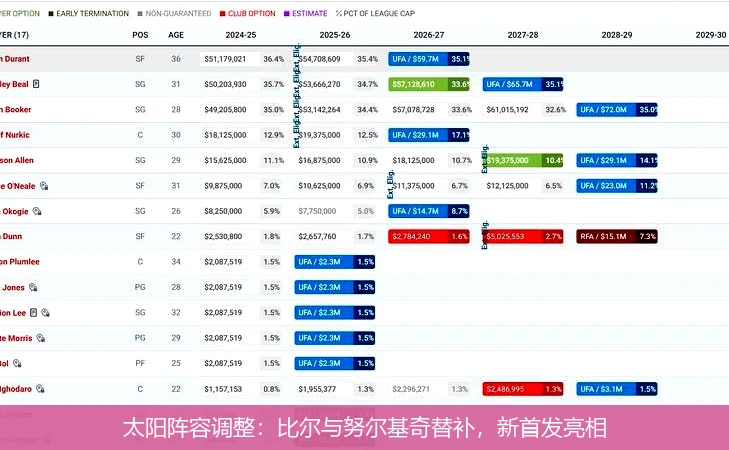
Task: Click the Pct of League Cap legend entry
Action: pyautogui.click(x=375, y=13)
